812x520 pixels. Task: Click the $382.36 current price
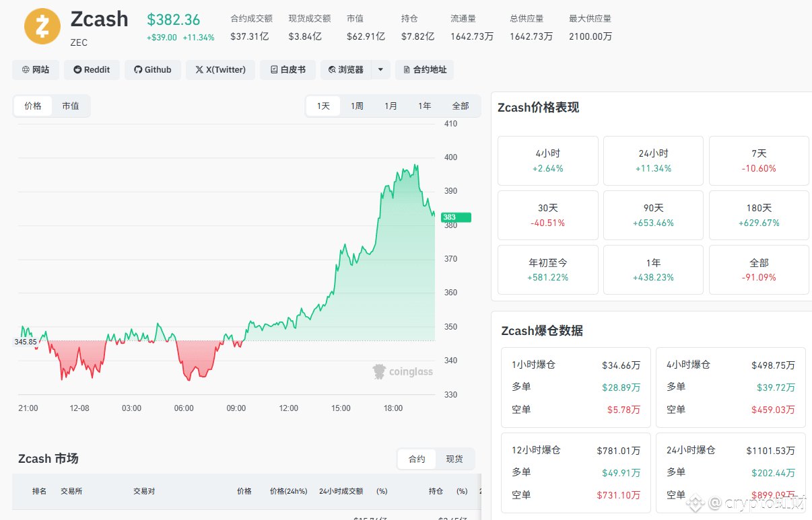point(174,20)
